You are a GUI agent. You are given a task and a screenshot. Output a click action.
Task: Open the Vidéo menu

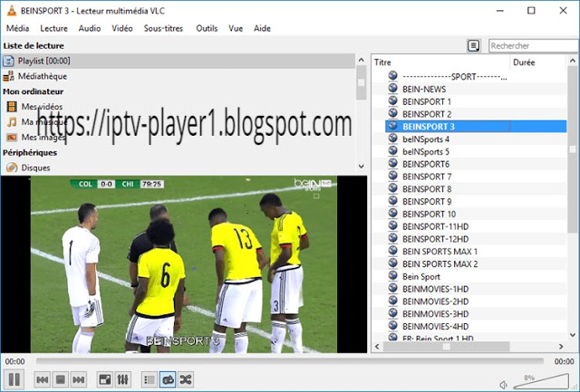(x=122, y=28)
